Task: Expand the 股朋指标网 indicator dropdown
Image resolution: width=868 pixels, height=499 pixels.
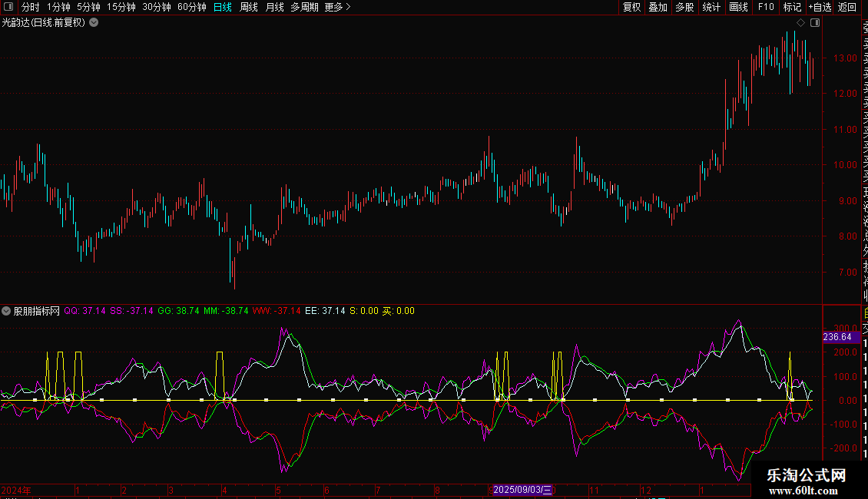Action: point(7,311)
